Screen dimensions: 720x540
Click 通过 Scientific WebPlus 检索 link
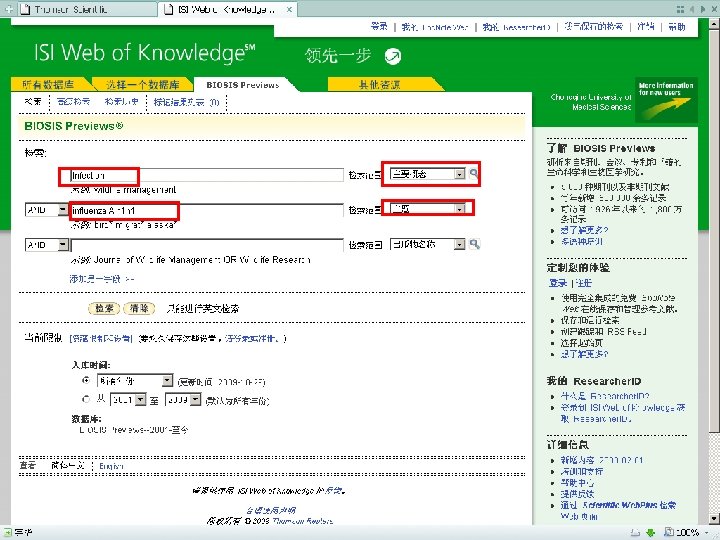click(x=618, y=510)
